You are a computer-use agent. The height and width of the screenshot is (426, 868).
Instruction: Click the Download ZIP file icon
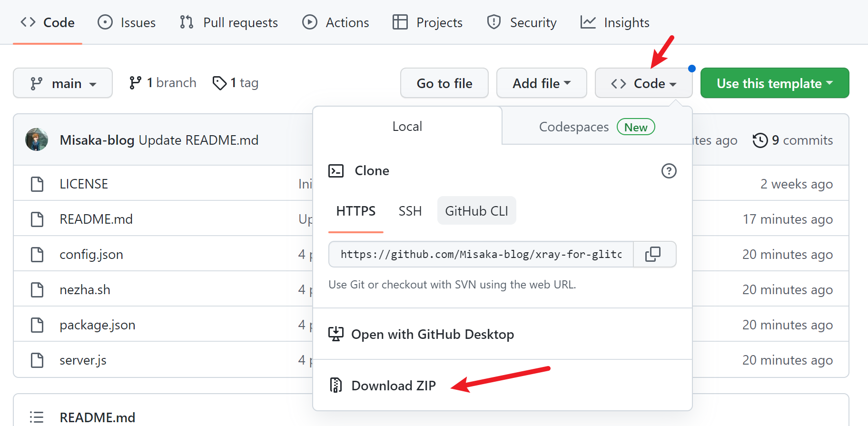click(336, 385)
